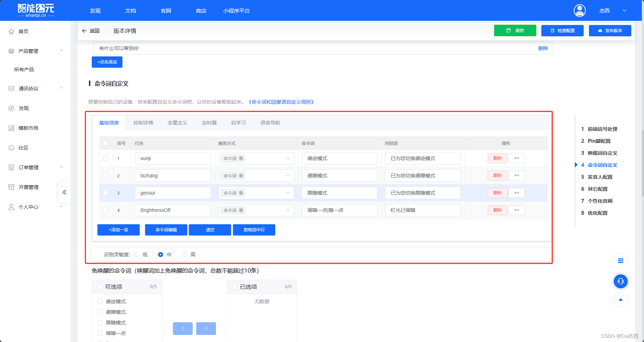Expand the 通讯协议 sidebar section
The width and height of the screenshot is (644, 342).
pyautogui.click(x=61, y=88)
